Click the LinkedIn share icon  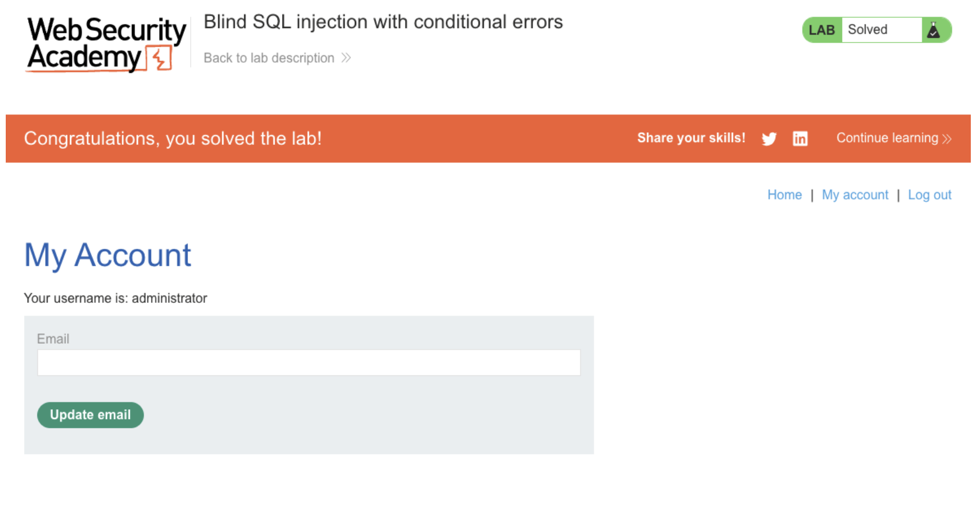click(x=800, y=139)
